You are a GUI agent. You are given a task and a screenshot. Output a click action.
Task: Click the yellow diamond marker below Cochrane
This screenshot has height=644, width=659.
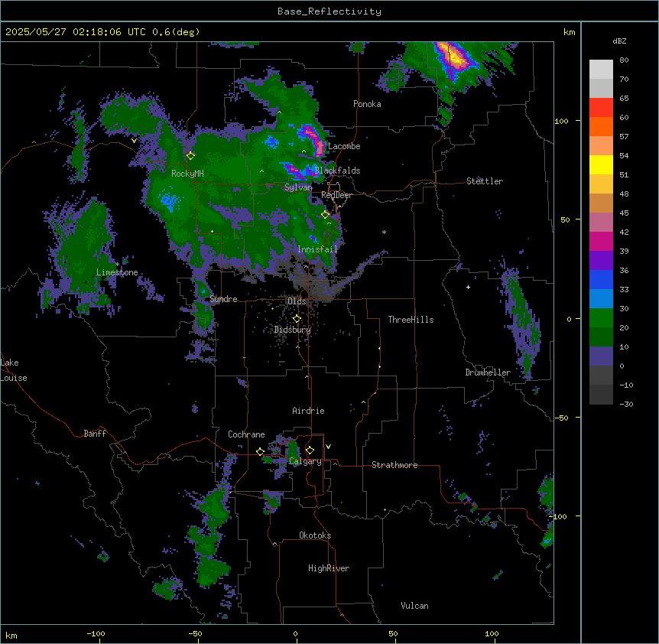[260, 451]
